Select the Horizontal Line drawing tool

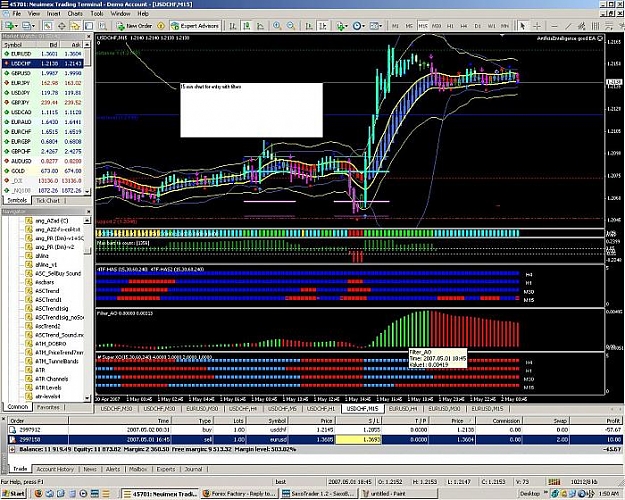(x=554, y=26)
